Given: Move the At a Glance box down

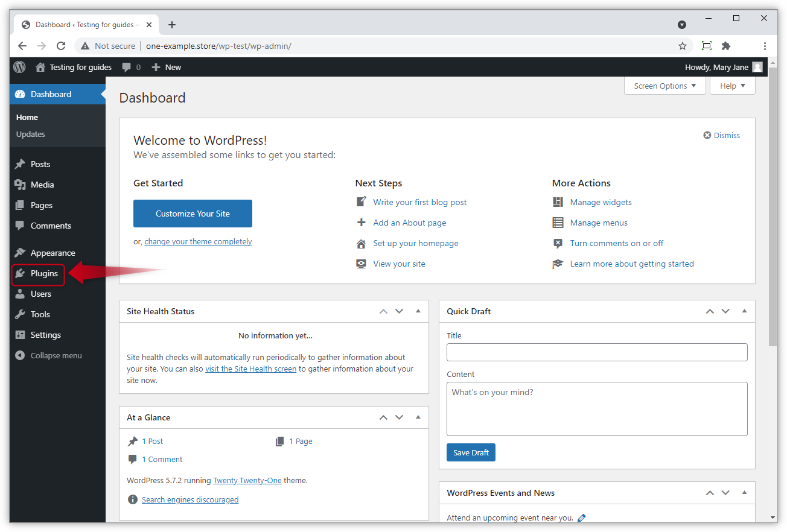Looking at the screenshot, I should (399, 417).
